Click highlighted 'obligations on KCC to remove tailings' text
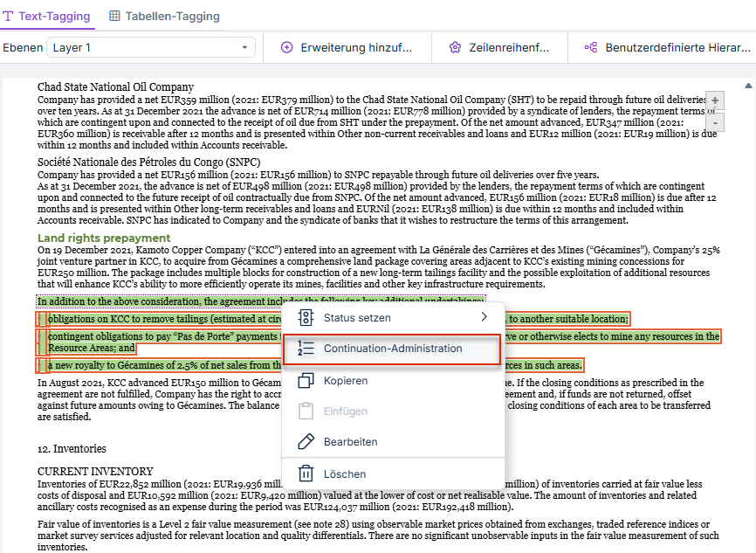The height and width of the screenshot is (553, 756). point(165,319)
